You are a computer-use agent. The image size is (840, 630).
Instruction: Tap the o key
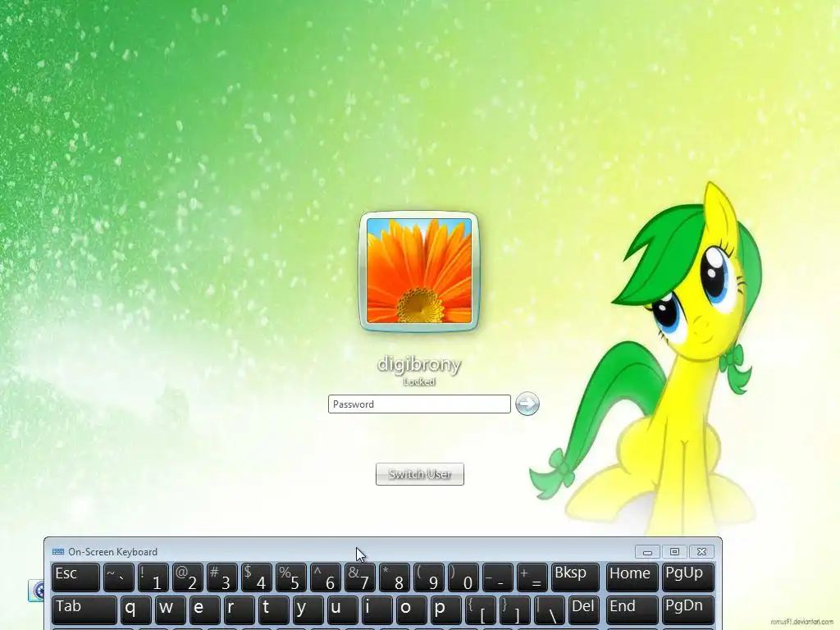coord(412,610)
